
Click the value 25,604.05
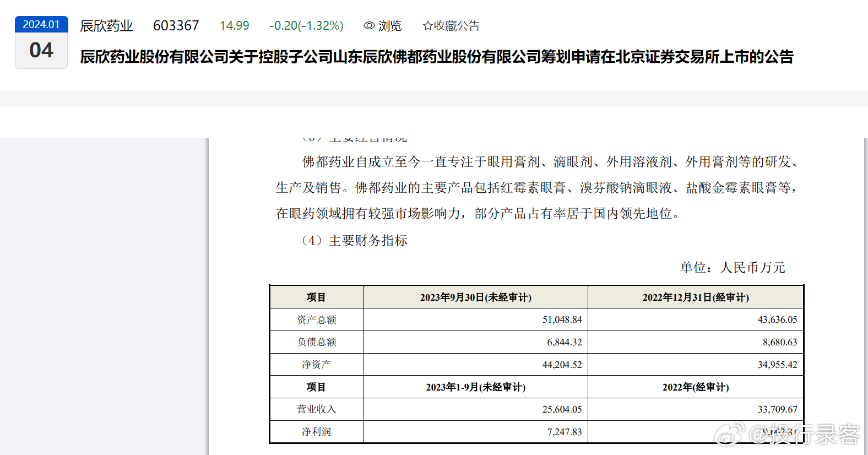[562, 409]
